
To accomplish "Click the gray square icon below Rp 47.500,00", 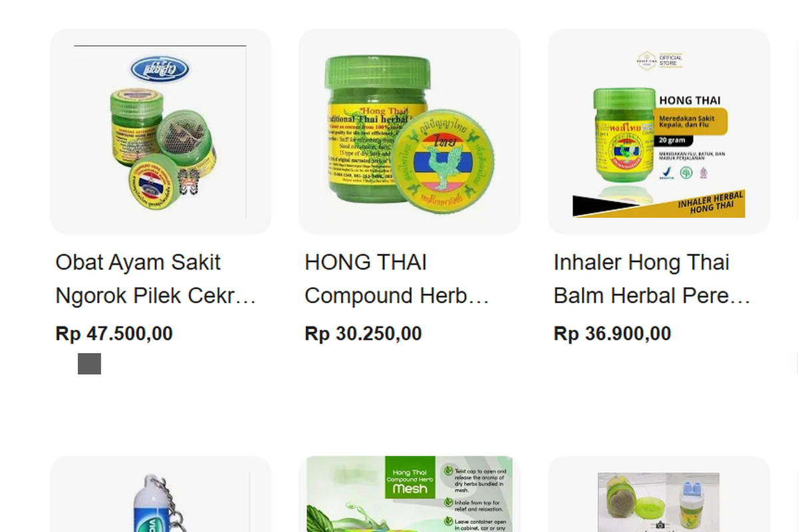I will coord(89,364).
